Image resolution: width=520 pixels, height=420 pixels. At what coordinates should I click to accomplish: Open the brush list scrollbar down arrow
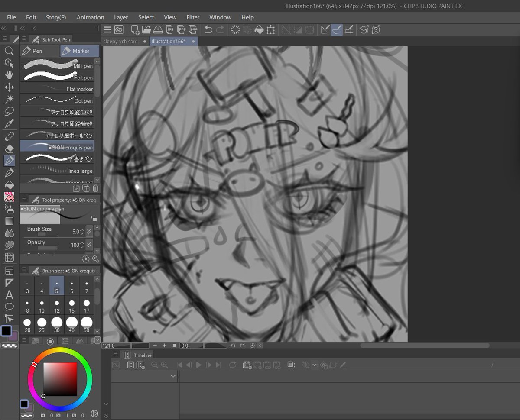[x=97, y=180]
